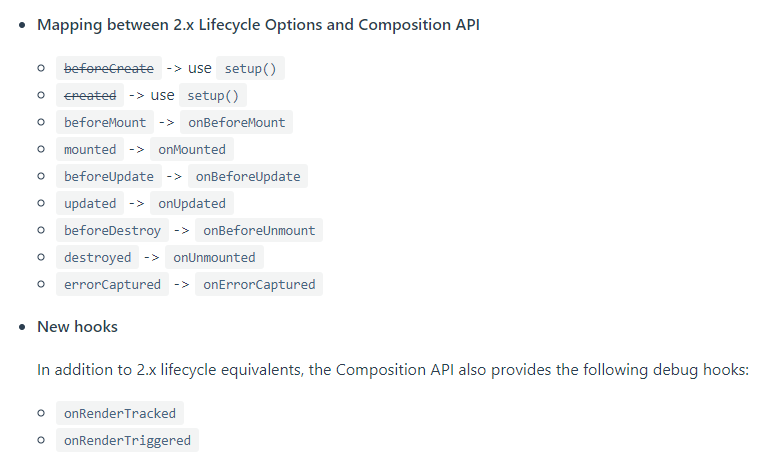Click the beforeDestroy code snippet
The image size is (768, 468).
click(x=112, y=231)
